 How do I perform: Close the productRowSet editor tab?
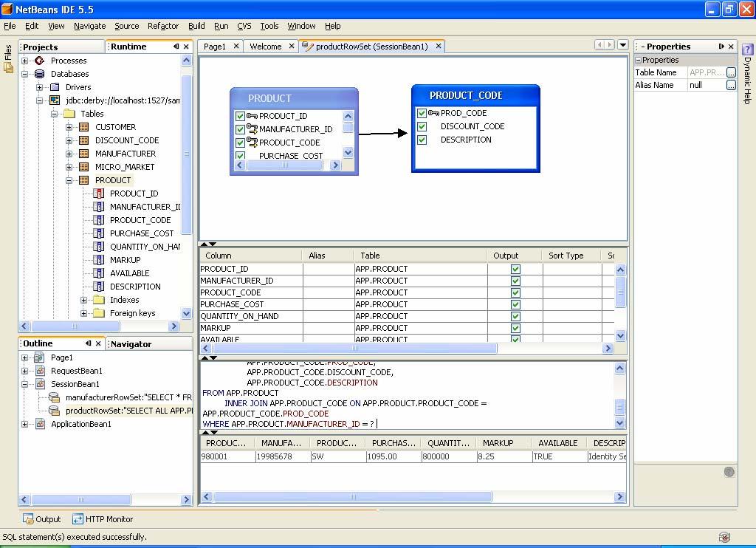tap(439, 46)
